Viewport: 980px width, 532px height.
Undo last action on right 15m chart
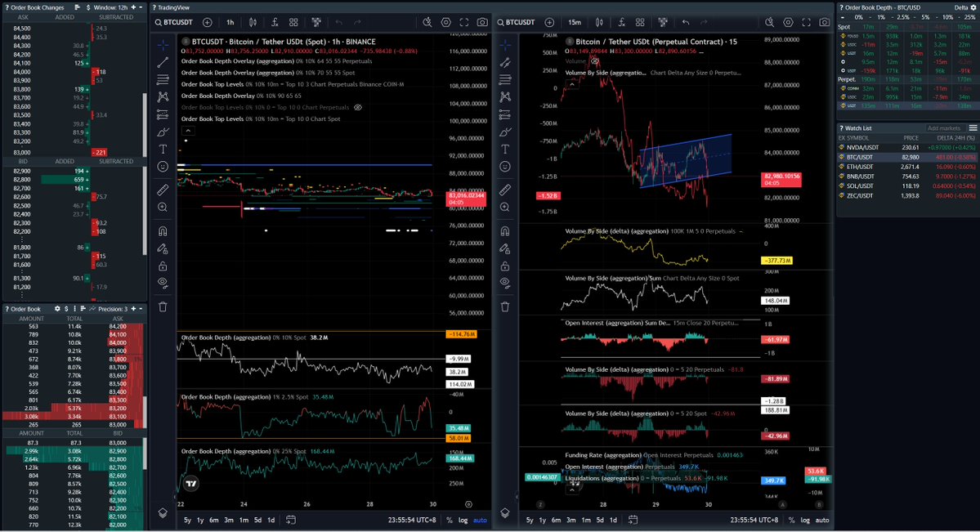pyautogui.click(x=686, y=23)
